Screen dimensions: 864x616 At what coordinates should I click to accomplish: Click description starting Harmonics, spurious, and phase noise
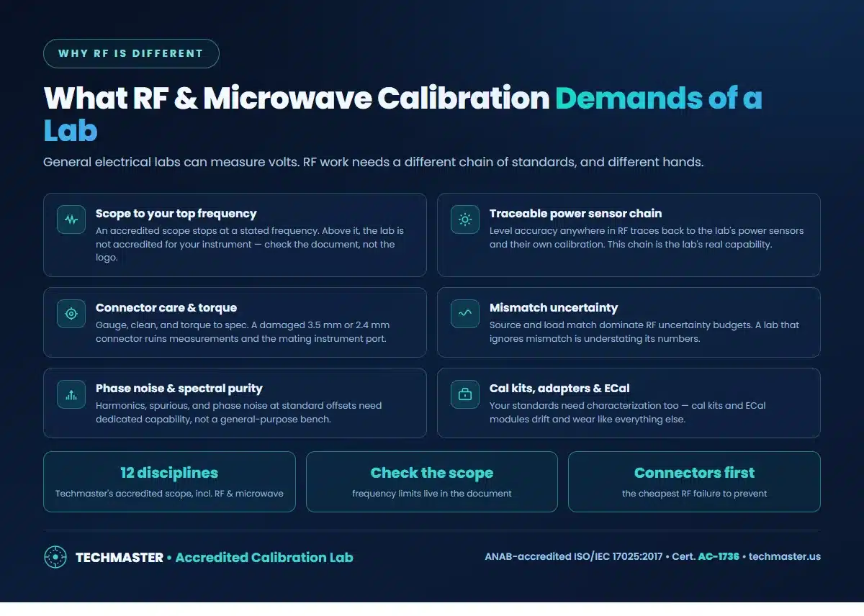click(239, 412)
